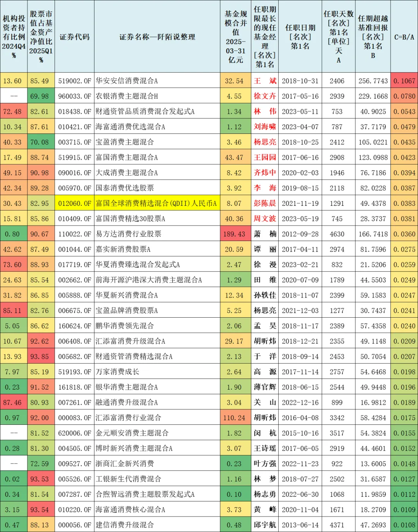Click manager name 王园园
The height and width of the screenshot is (532, 418).
(265, 157)
